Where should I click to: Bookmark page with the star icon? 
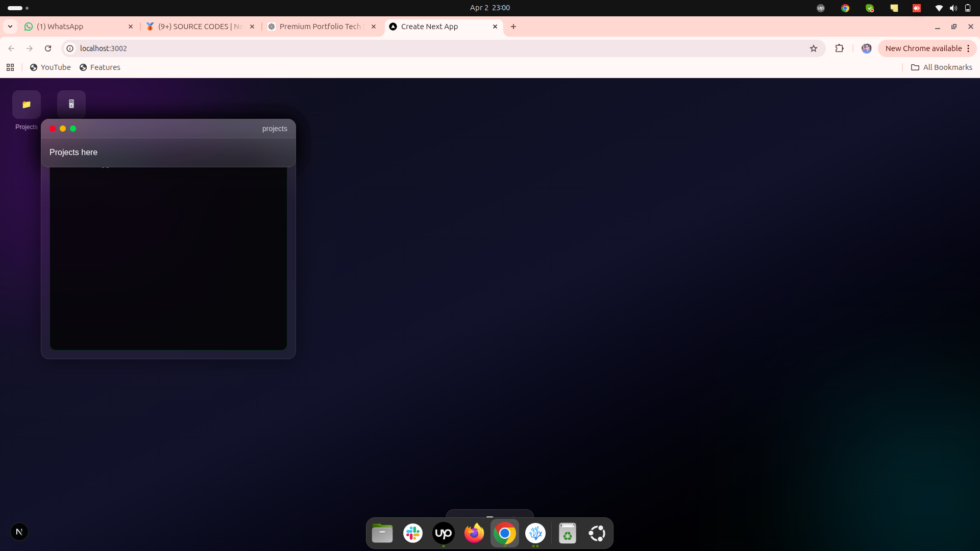click(814, 48)
